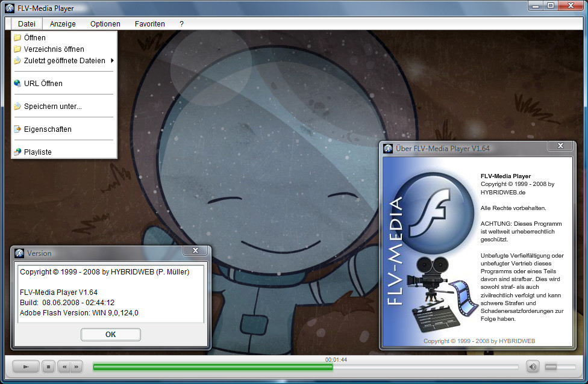Click the folder icon beside Verzeichnis öffnen
588x384 pixels.
click(x=17, y=49)
